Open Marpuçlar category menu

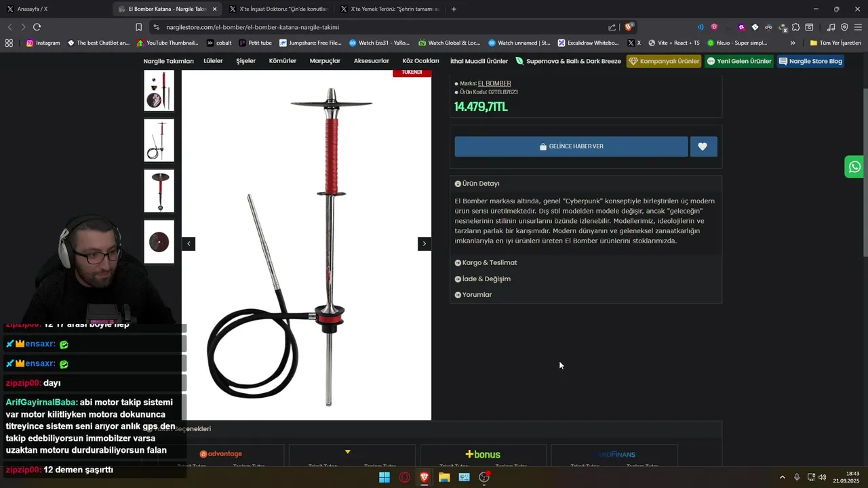coord(325,61)
